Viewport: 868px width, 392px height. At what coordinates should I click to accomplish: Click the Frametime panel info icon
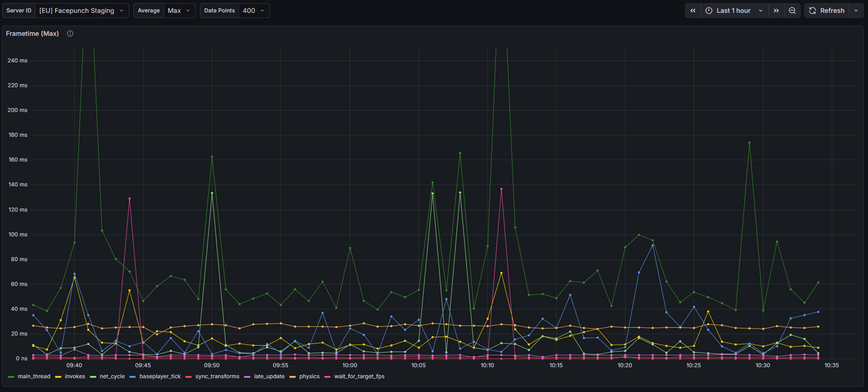tap(70, 34)
